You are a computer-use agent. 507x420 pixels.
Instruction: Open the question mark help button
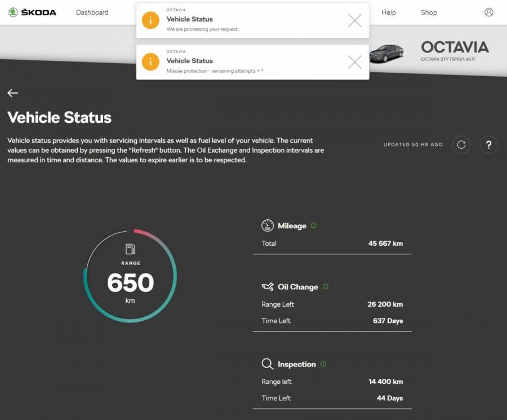click(488, 145)
